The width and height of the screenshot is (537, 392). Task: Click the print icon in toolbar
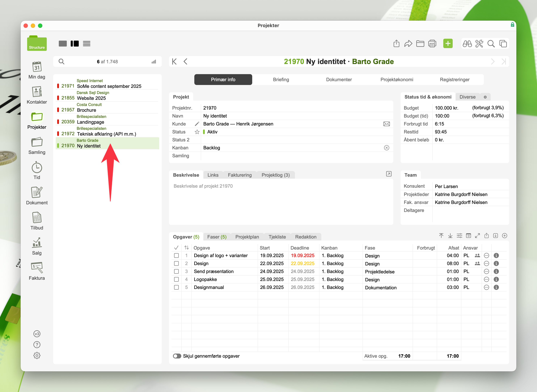[x=432, y=44]
